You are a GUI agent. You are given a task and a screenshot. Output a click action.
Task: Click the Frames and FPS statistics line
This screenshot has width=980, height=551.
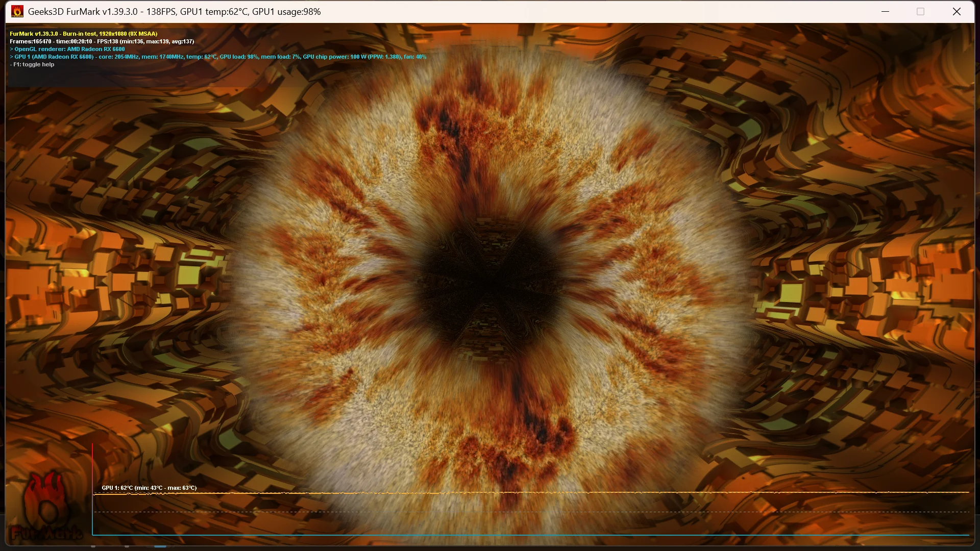point(102,41)
